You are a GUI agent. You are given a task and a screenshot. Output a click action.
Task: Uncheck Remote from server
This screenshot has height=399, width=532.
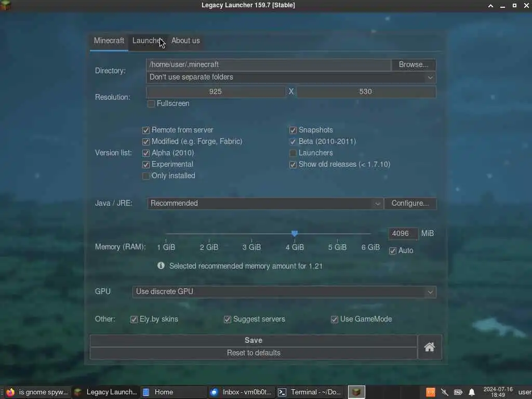[146, 130]
